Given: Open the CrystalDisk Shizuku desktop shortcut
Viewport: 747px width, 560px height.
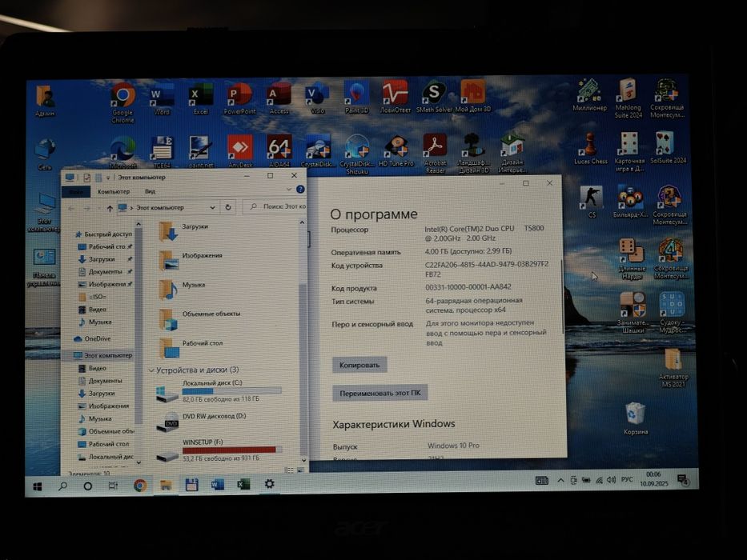Looking at the screenshot, I should [357, 154].
